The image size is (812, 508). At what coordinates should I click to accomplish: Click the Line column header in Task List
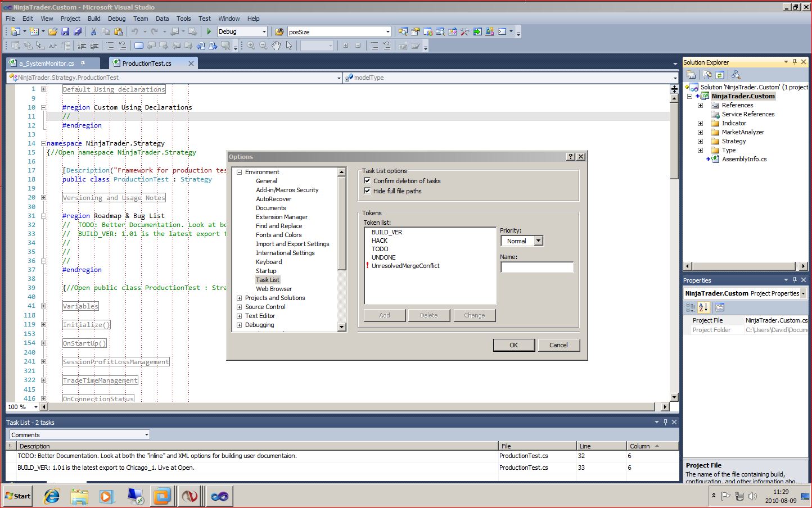click(601, 446)
